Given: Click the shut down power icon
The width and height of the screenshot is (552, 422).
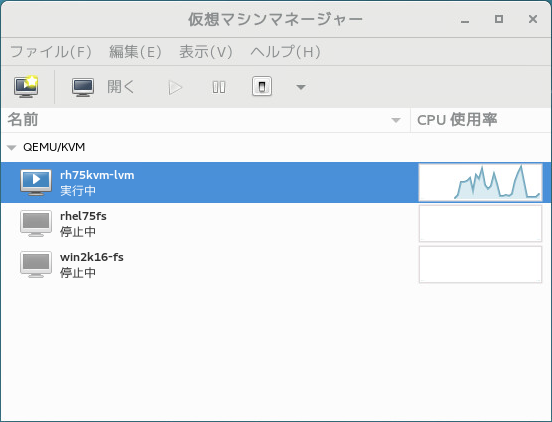Looking at the screenshot, I should 262,86.
